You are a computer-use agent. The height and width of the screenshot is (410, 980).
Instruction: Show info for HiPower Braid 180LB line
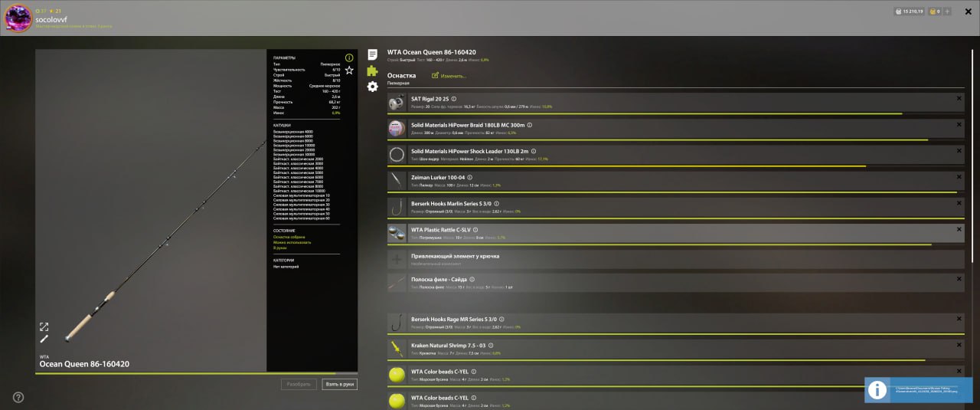(529, 125)
